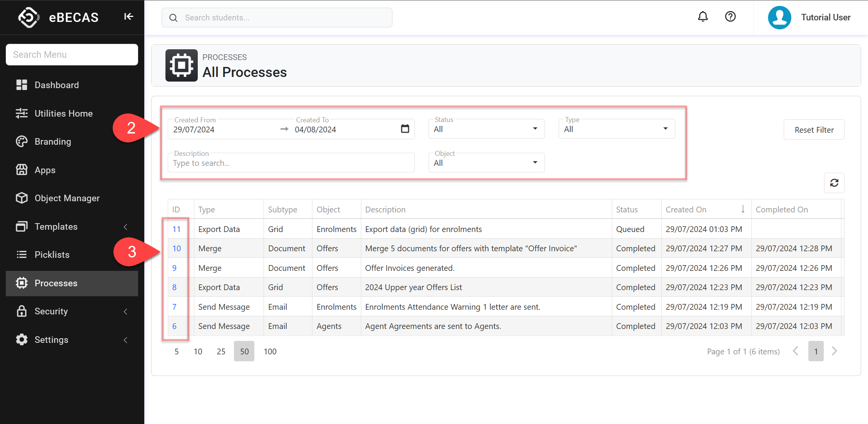This screenshot has width=868, height=424.
Task: Click the Description search field
Action: 291,163
